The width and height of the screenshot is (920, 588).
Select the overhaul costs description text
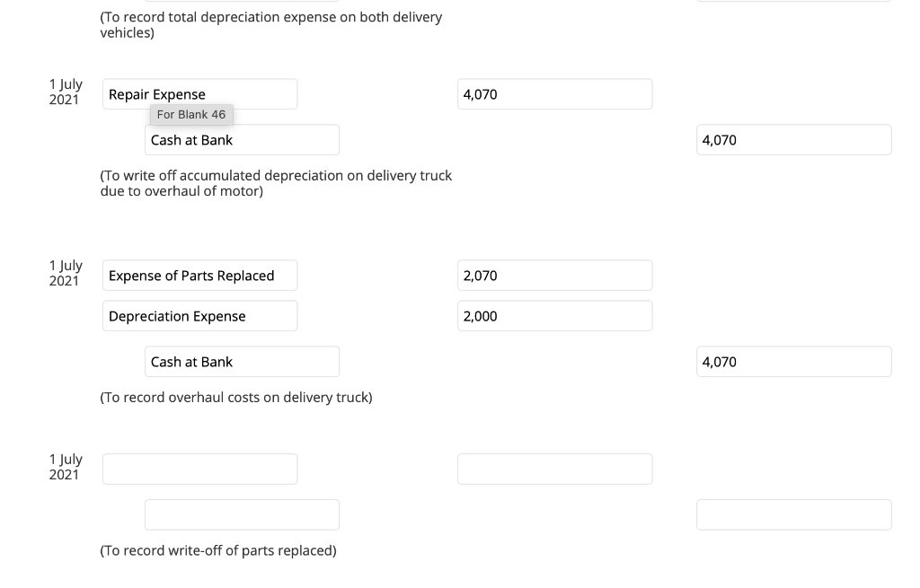coord(236,397)
